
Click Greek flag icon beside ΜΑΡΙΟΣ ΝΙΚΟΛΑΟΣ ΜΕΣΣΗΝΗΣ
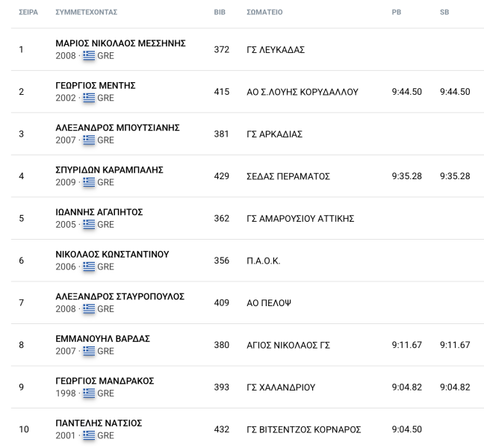[x=89, y=55]
